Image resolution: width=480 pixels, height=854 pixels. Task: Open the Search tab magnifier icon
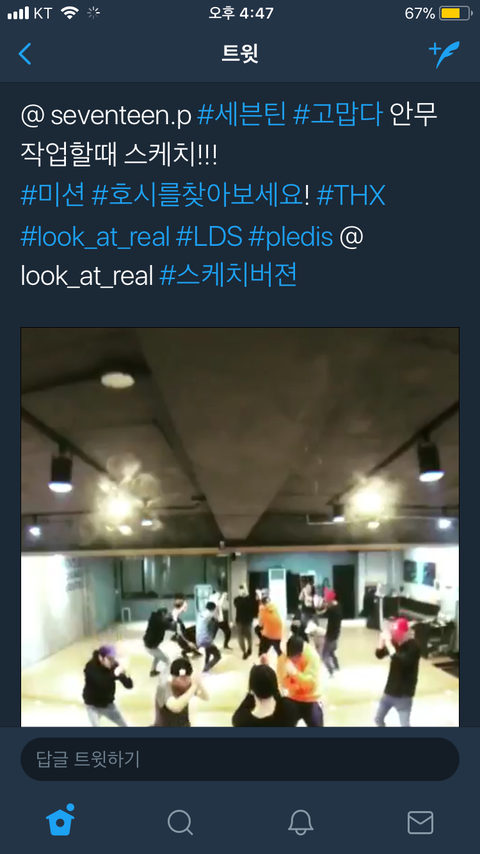pyautogui.click(x=180, y=822)
